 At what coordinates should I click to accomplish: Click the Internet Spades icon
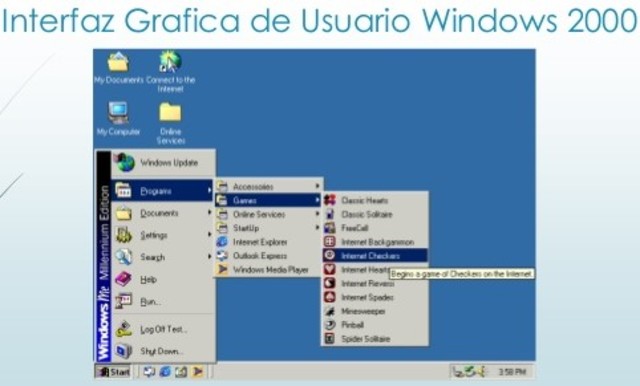[x=330, y=297]
